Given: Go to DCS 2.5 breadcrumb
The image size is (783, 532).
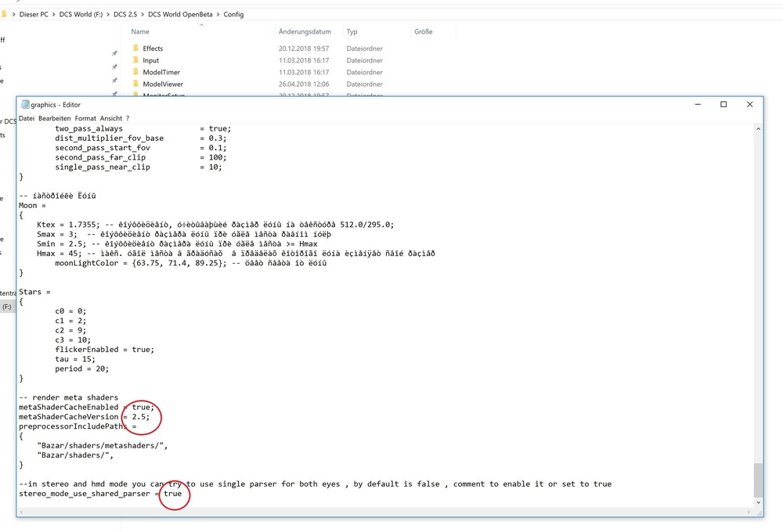Looking at the screenshot, I should pyautogui.click(x=125, y=14).
